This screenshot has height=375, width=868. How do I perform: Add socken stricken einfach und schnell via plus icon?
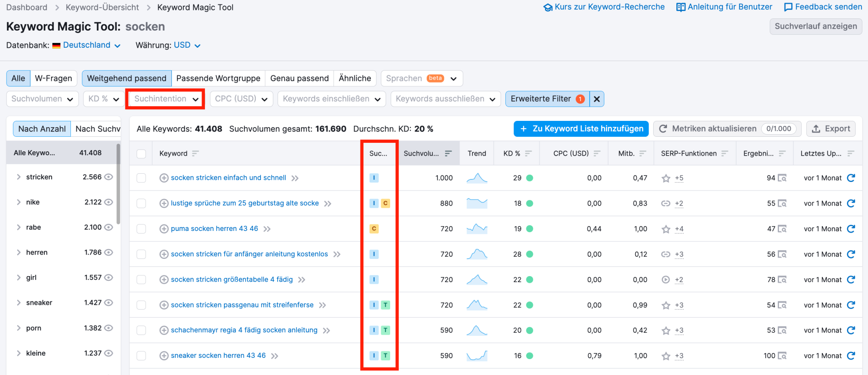164,178
